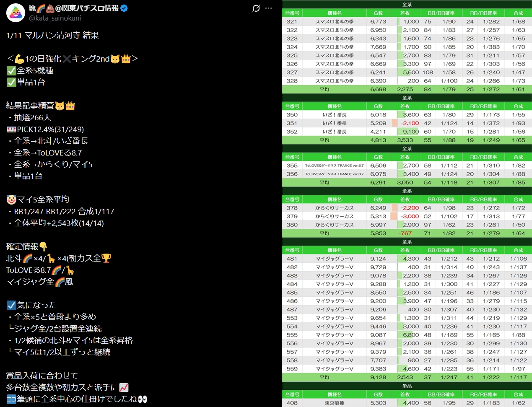Click the heading "マイ5全系平均"

coord(38,200)
